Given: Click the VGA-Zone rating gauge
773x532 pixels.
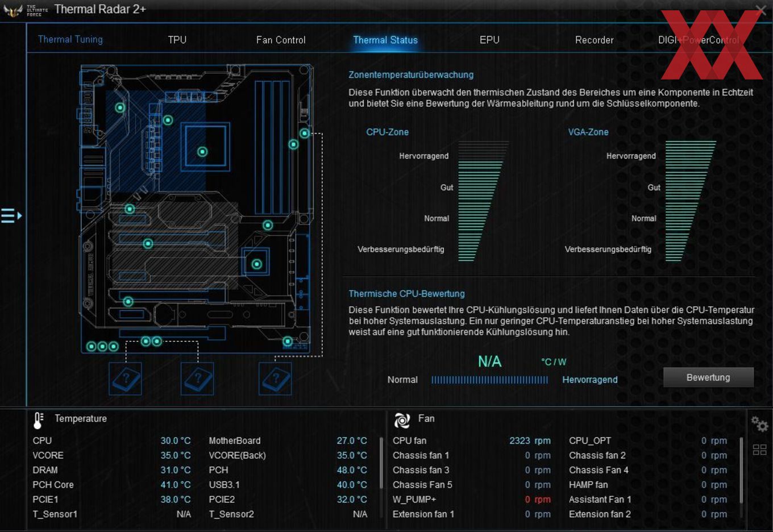Looking at the screenshot, I should tap(691, 201).
